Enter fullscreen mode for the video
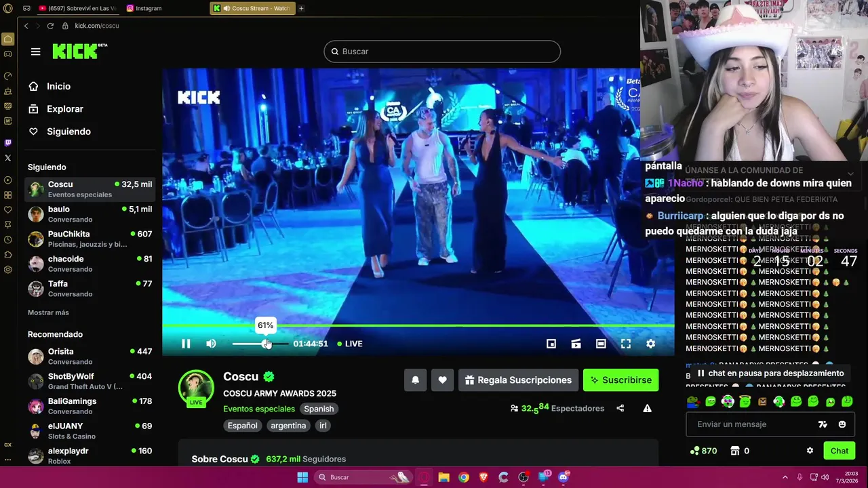 [x=626, y=344]
